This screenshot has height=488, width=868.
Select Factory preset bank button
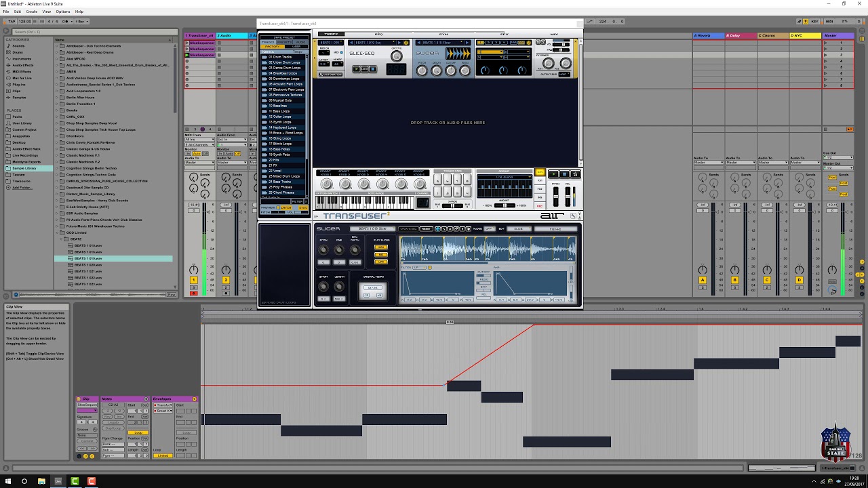pyautogui.click(x=272, y=47)
